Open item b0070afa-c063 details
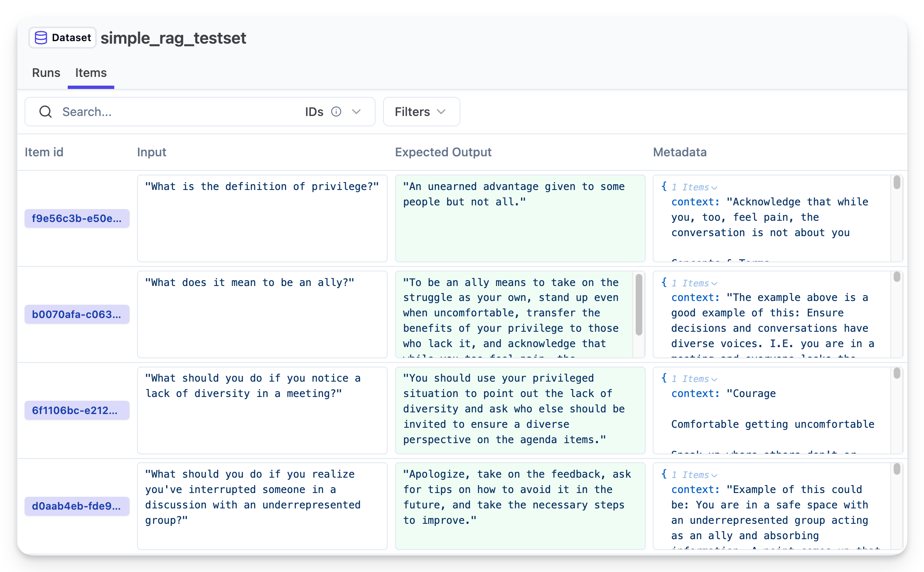This screenshot has height=572, width=924. pos(77,314)
